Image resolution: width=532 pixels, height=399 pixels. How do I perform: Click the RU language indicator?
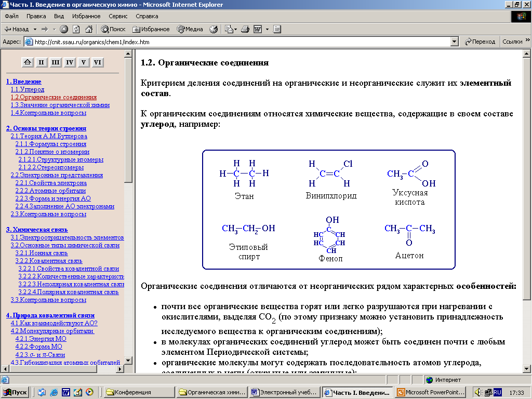click(497, 392)
